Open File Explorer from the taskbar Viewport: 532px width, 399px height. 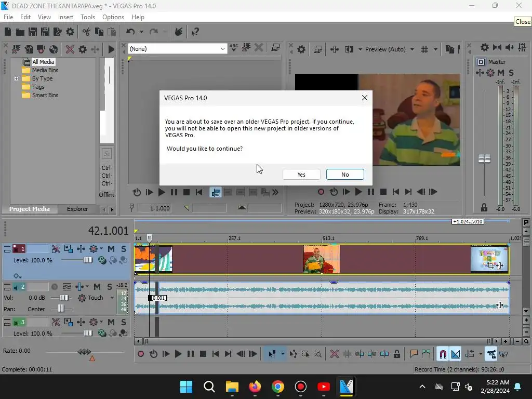[x=232, y=387]
